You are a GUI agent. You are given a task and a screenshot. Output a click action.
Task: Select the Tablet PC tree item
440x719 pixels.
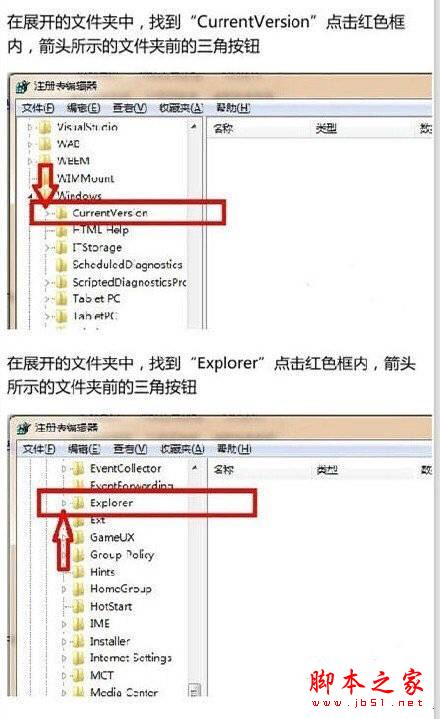[96, 299]
